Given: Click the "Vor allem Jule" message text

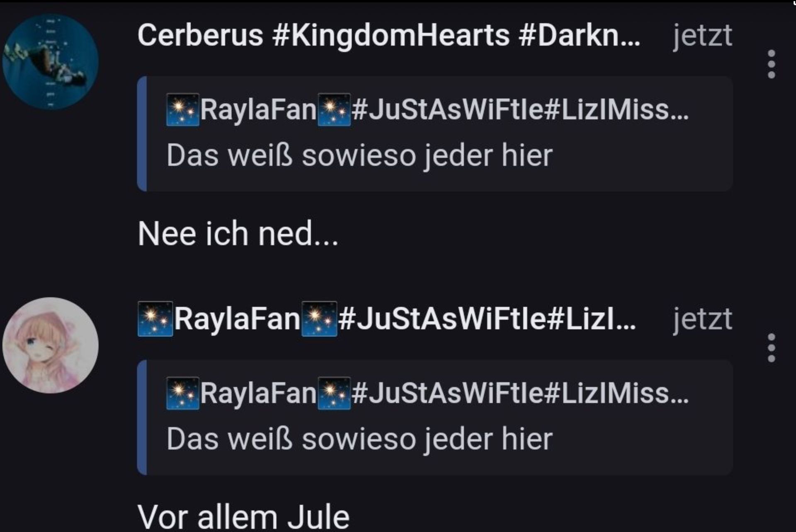Looking at the screenshot, I should pyautogui.click(x=243, y=517).
